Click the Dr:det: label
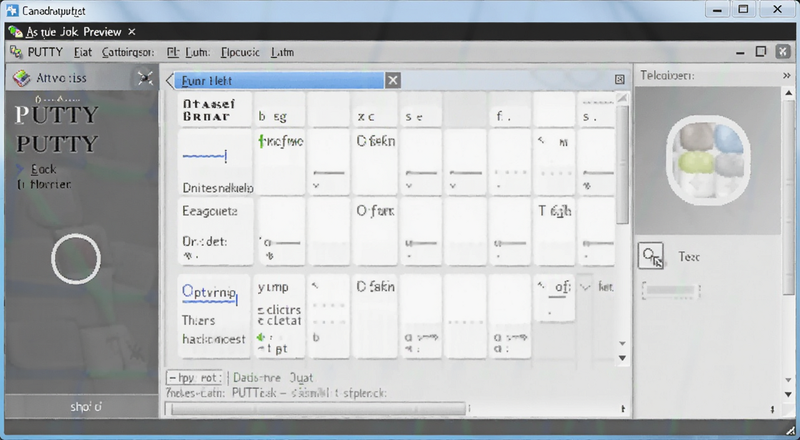Viewport: 800px width, 440px height. [205, 241]
